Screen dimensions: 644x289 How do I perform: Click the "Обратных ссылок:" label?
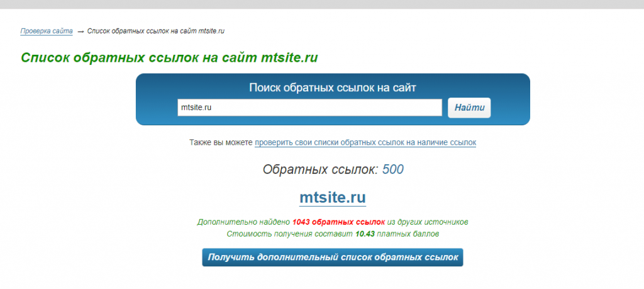coord(320,169)
